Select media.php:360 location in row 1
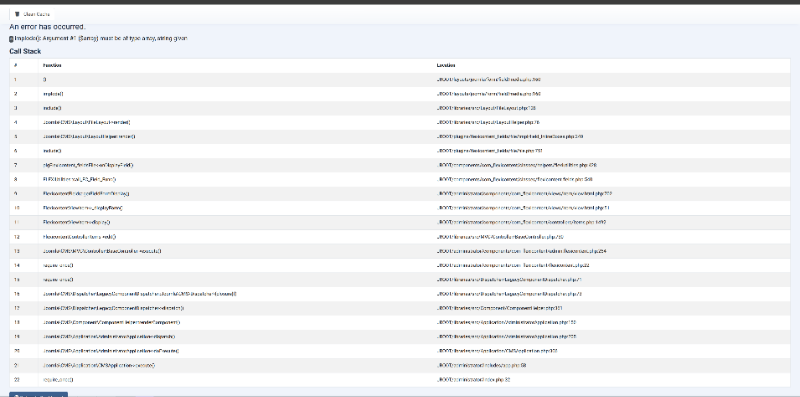The image size is (800, 397). pos(489,80)
